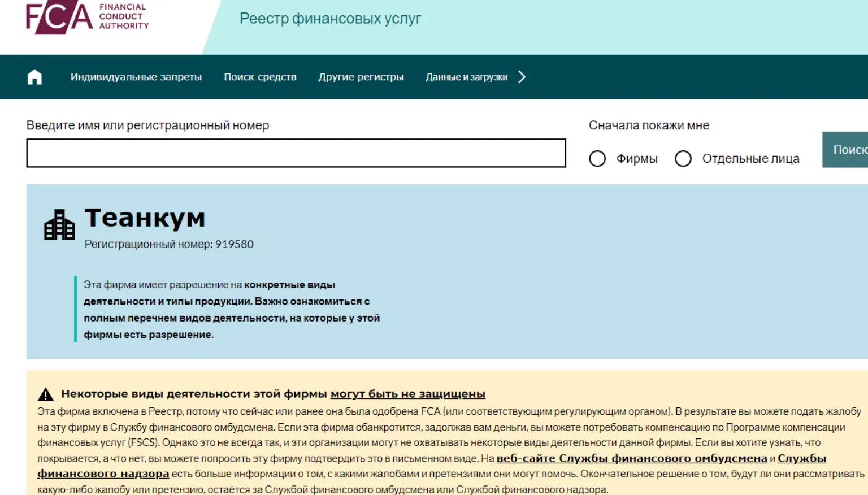Click the Теанкум firm name heading
868x495 pixels.
145,218
